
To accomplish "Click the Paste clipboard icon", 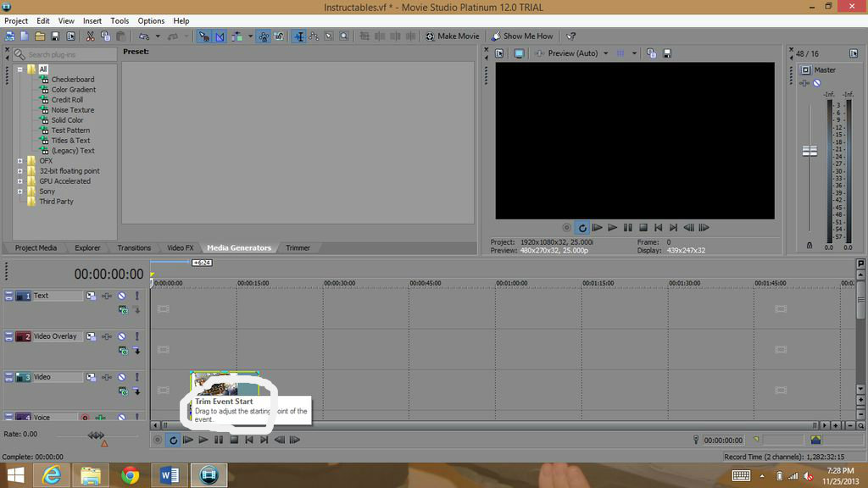I will click(x=120, y=36).
